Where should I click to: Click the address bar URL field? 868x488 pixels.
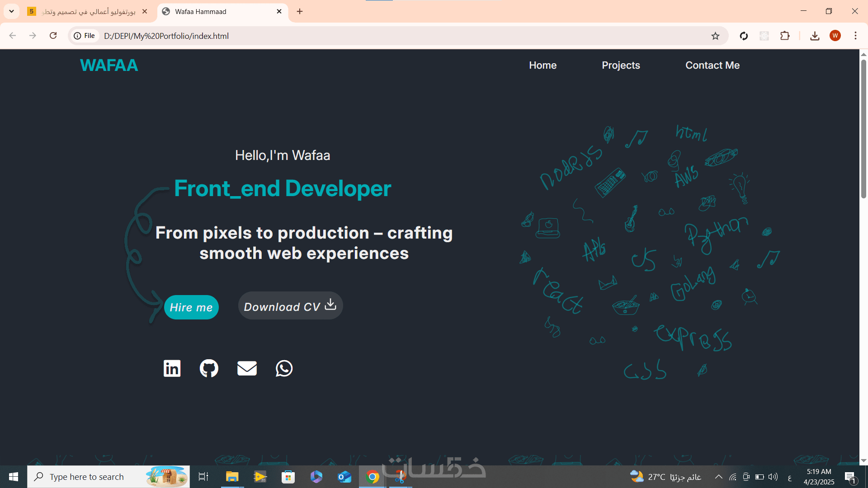point(362,36)
